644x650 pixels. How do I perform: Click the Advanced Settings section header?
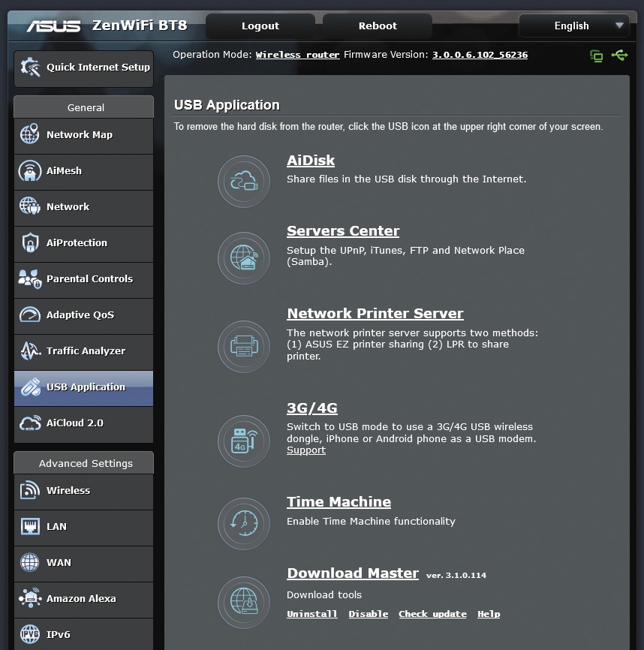tap(84, 463)
